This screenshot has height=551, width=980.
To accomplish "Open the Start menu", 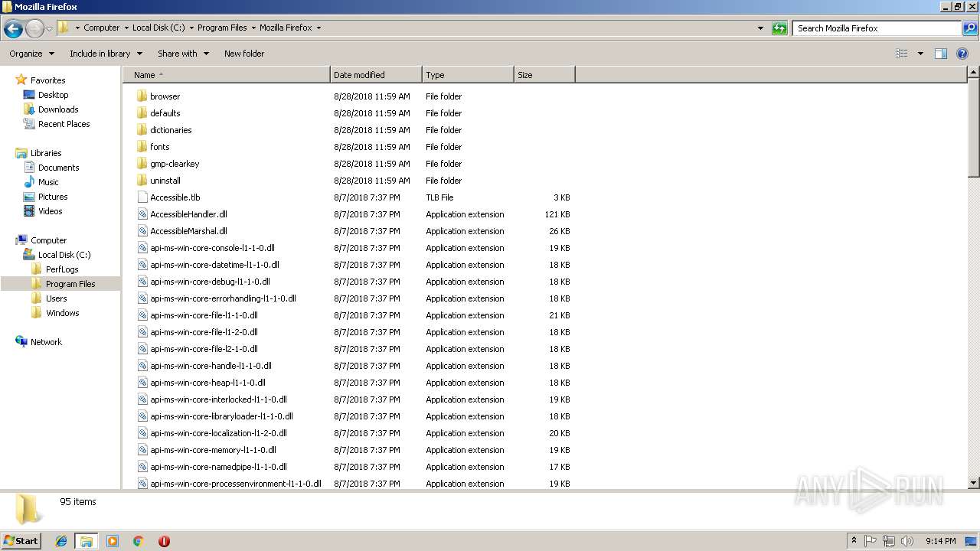I will pos(21,540).
